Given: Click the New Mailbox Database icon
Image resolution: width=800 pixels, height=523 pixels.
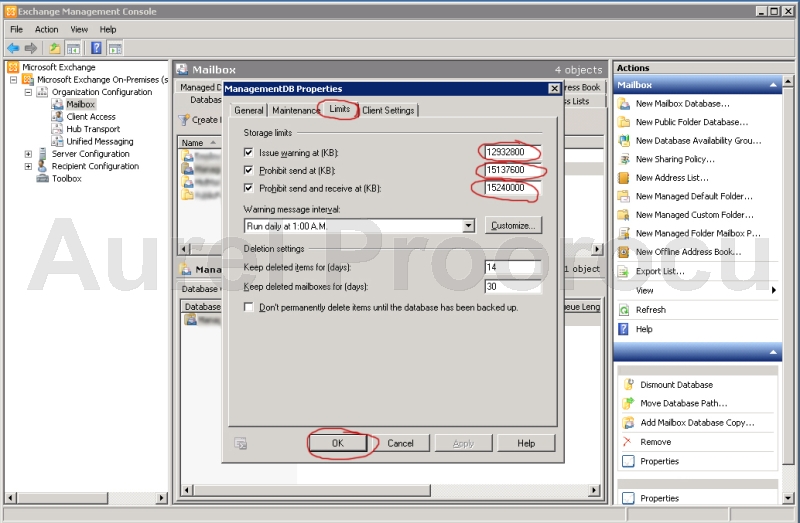Looking at the screenshot, I should pyautogui.click(x=623, y=104).
